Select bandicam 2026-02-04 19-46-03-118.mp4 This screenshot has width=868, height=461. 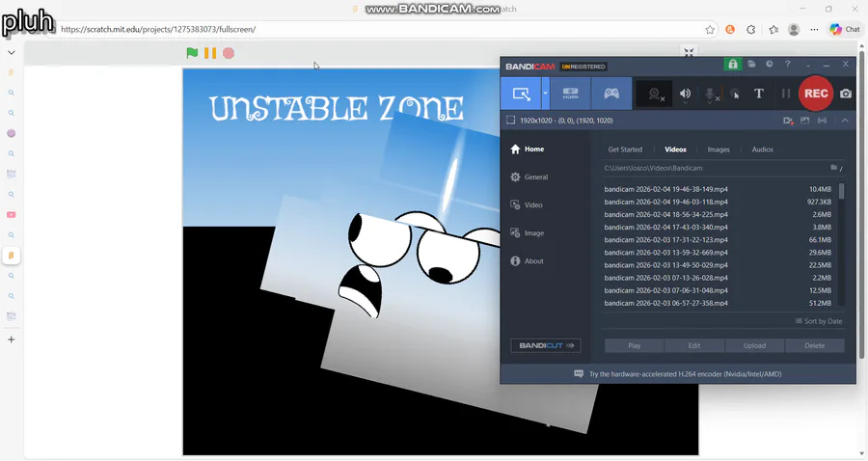[x=718, y=202]
